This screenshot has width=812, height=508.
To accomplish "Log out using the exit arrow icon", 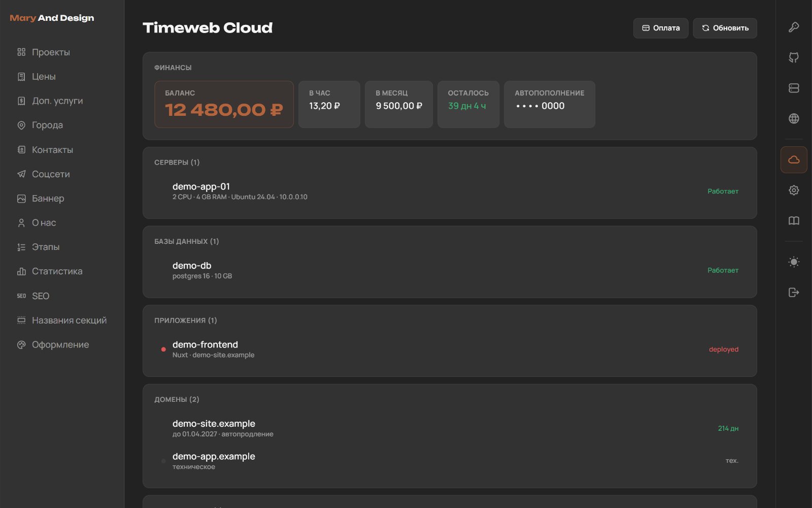I will (x=794, y=292).
